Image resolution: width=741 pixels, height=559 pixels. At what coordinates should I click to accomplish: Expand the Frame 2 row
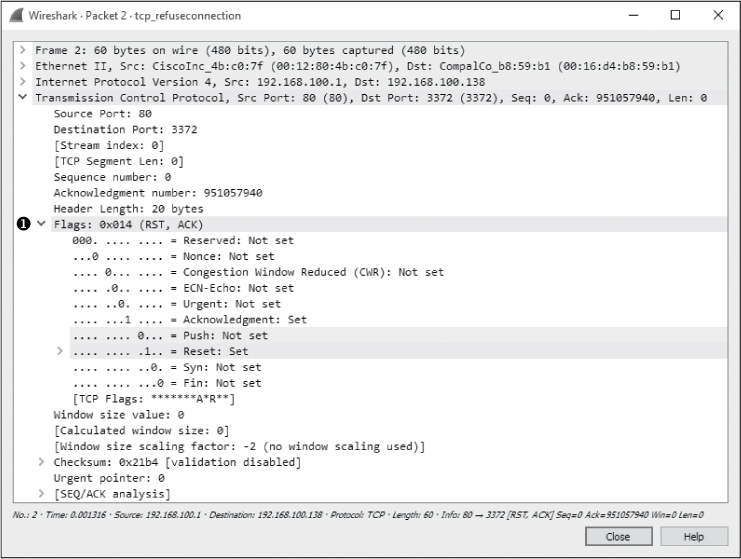[x=22, y=50]
